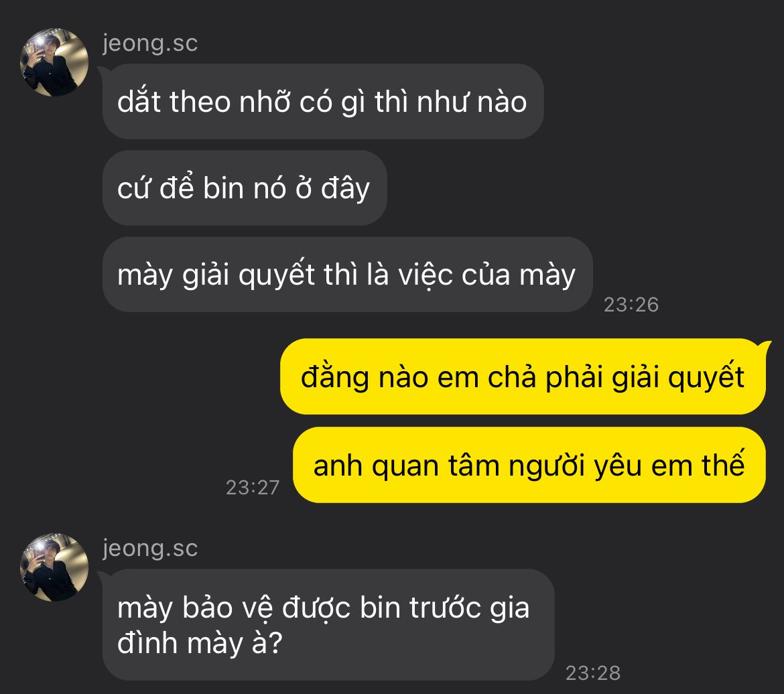The image size is (784, 694).
Task: Tap yellow bubble "đằng nào em chả phải giải quyết"
Action: click(x=523, y=376)
